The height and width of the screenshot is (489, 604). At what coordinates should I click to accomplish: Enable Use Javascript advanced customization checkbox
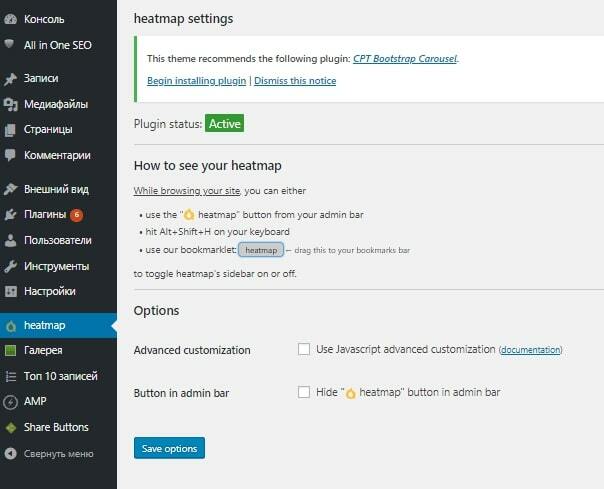[304, 349]
